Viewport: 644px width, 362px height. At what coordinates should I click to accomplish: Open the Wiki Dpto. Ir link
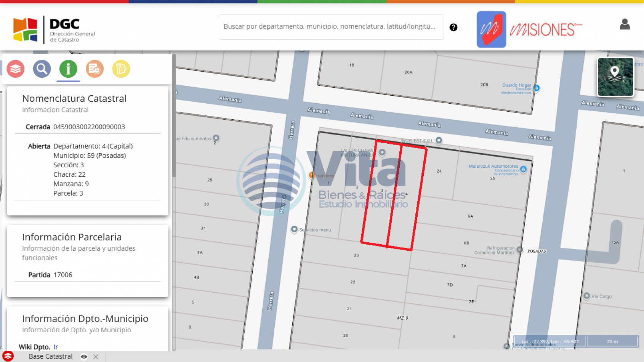(56, 347)
